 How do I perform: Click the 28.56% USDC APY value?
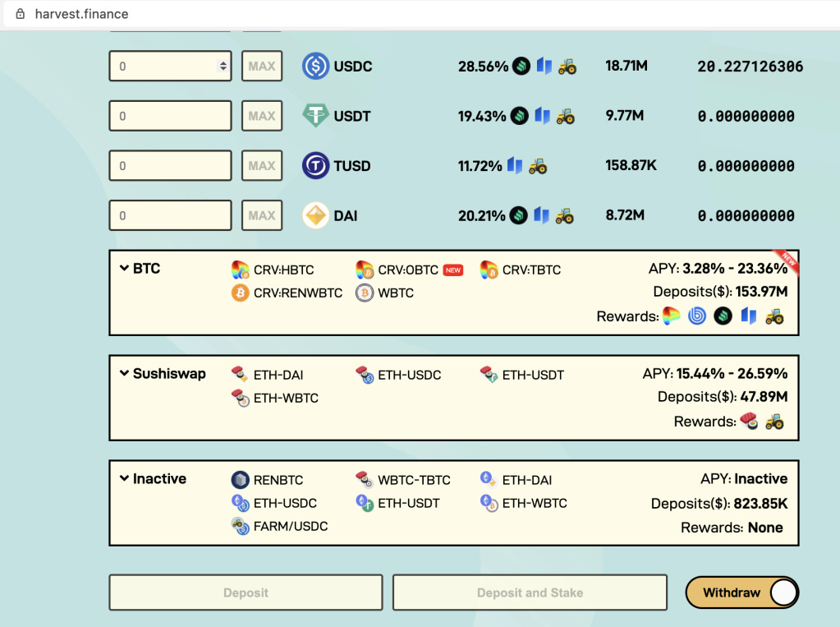pos(483,67)
